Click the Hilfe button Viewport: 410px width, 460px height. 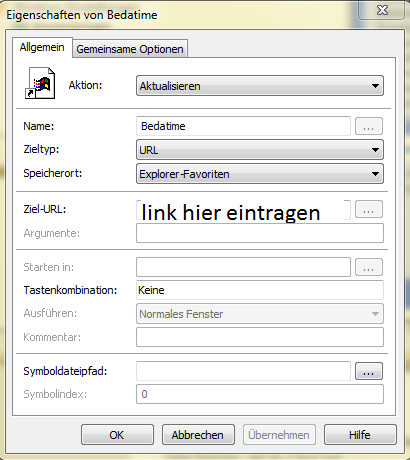point(360,435)
